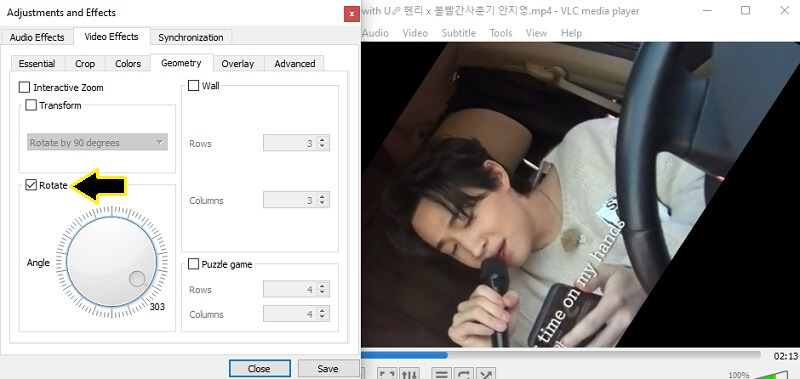The height and width of the screenshot is (379, 800).
Task: Toggle fullscreen in VLC player controls
Action: tap(387, 375)
